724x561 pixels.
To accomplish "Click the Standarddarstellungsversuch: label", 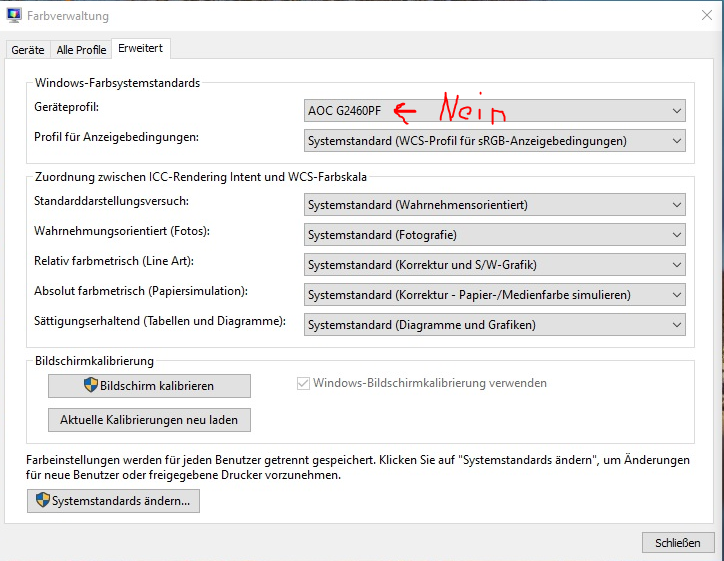I will [x=111, y=201].
